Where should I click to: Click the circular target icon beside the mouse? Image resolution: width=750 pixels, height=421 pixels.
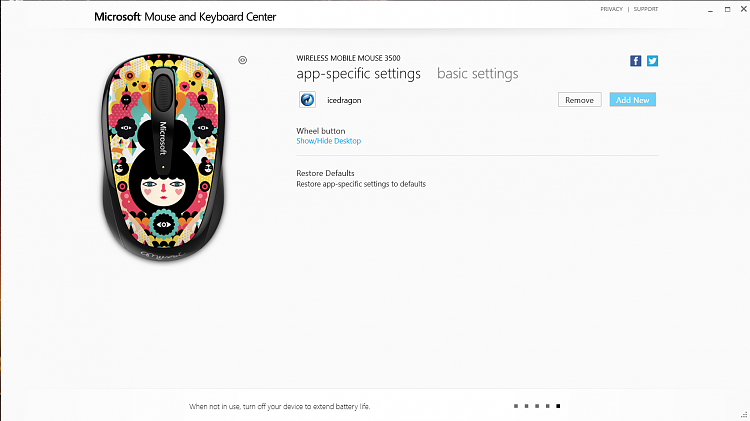coord(243,60)
